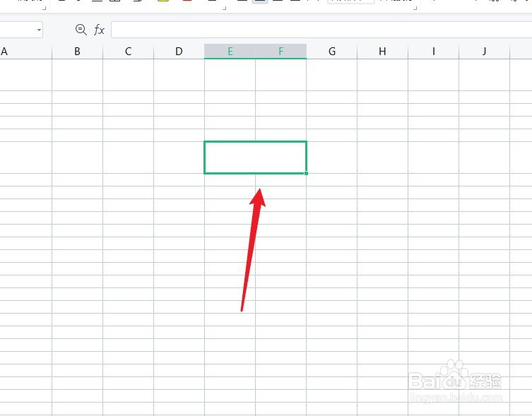Select the highlighted column F header
Screen dimensions: 532x416
[281, 52]
